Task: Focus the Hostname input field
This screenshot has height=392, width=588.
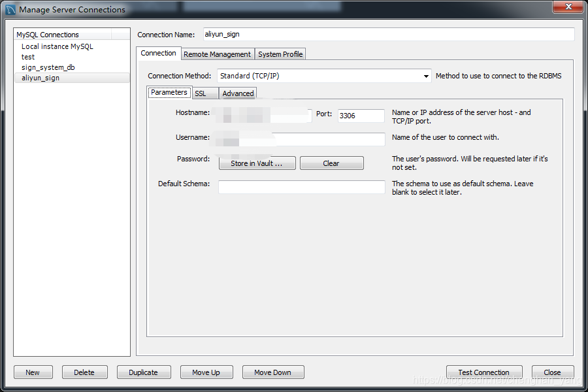Action: 265,116
